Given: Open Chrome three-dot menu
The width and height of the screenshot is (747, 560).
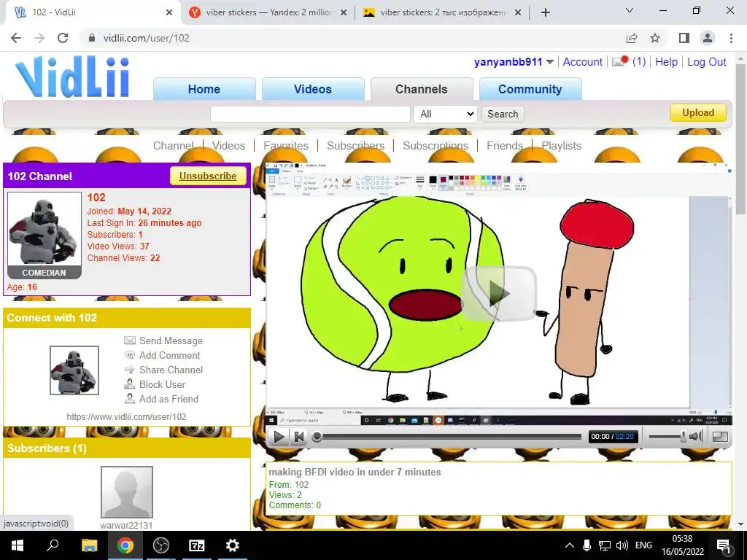Looking at the screenshot, I should tap(731, 38).
